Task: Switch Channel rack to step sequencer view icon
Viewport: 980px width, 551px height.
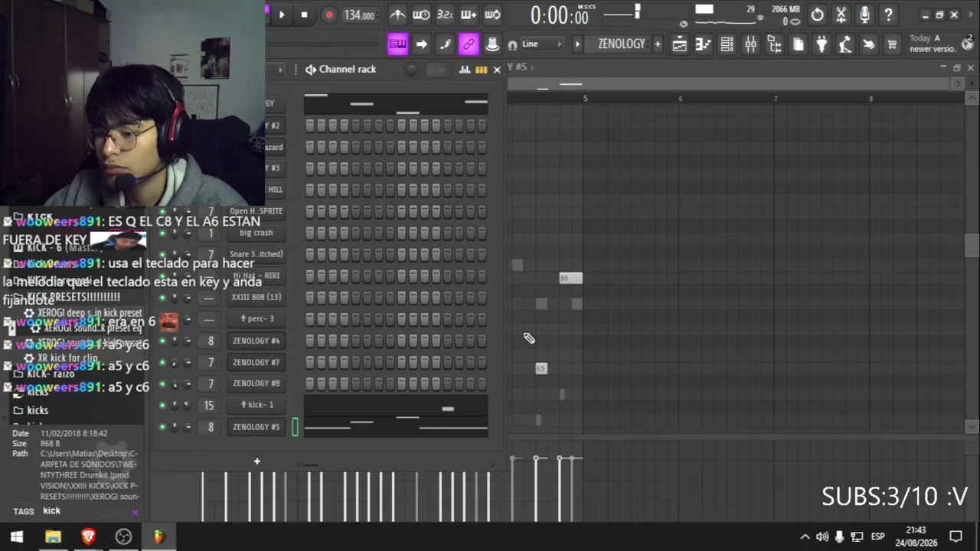Action: point(481,70)
